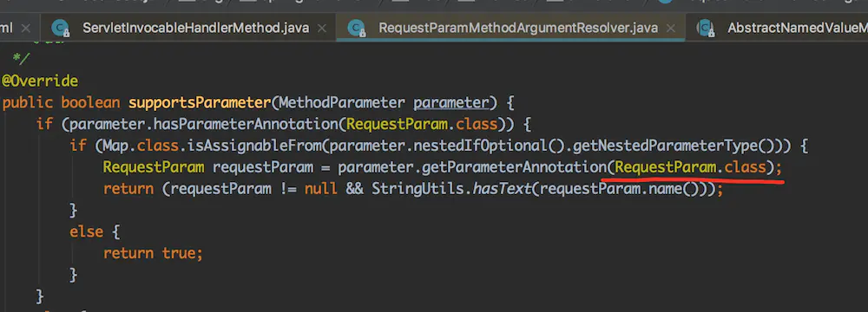Click the underlined RequestParam.class argument

690,167
